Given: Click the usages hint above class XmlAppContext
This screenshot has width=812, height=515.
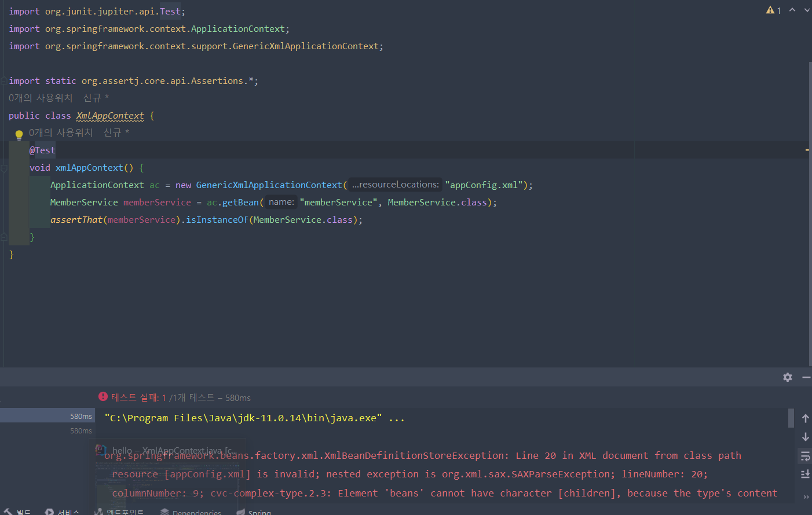Looking at the screenshot, I should 41,98.
